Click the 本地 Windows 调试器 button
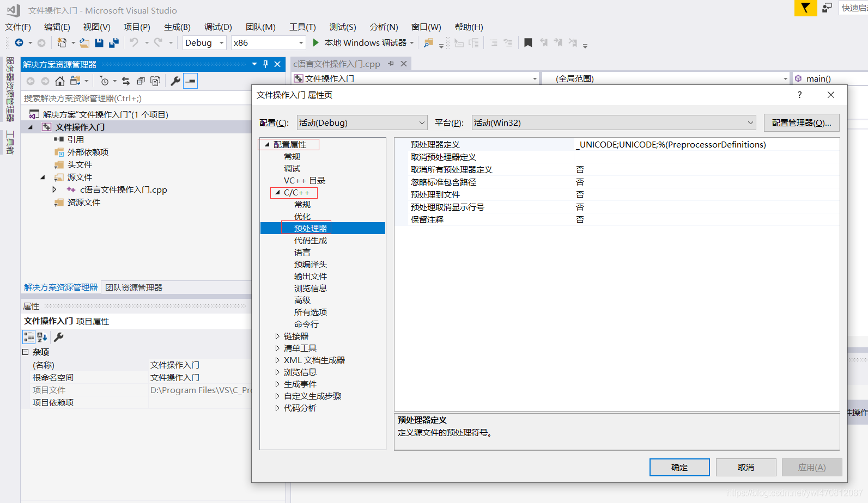Viewport: 868px width, 503px height. [x=365, y=42]
